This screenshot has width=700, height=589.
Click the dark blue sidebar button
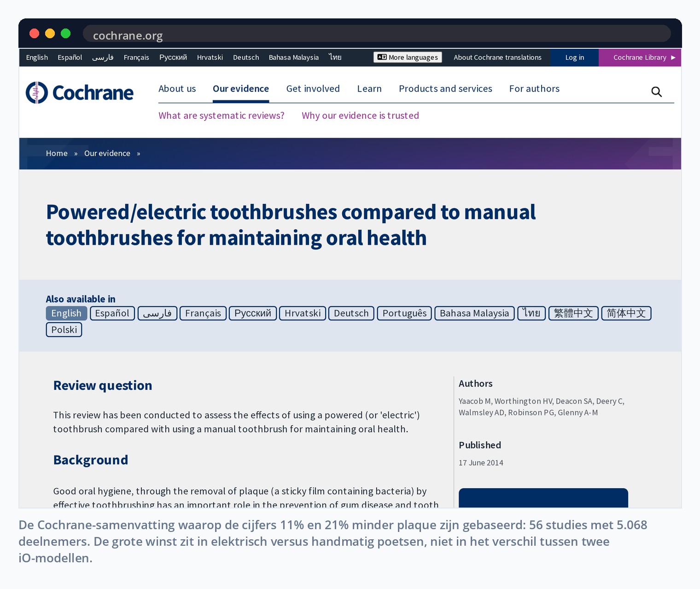pos(543,498)
